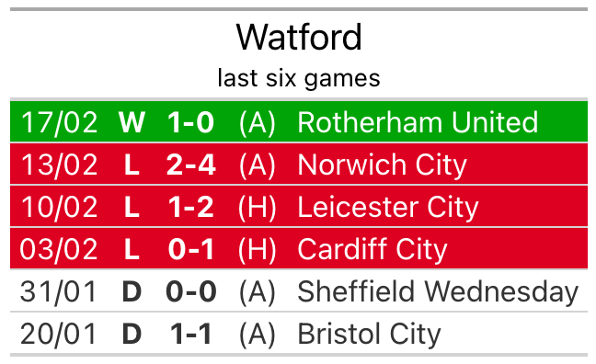Click the W result indicator
The height and width of the screenshot is (364, 596).
point(132,122)
